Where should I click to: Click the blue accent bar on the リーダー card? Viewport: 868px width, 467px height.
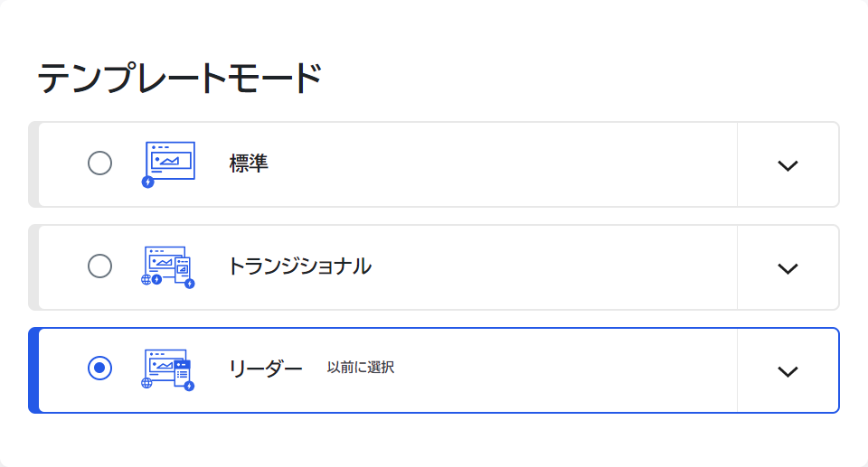click(x=33, y=370)
